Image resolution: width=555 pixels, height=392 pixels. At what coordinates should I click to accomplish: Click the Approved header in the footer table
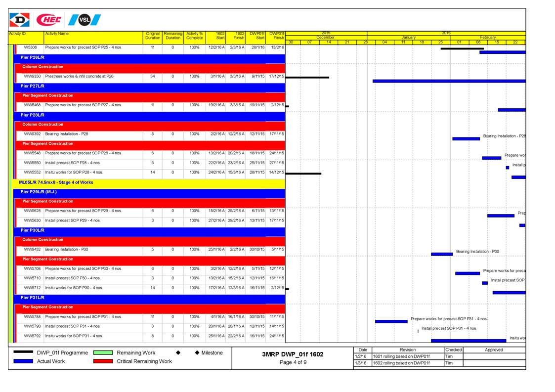494,350
